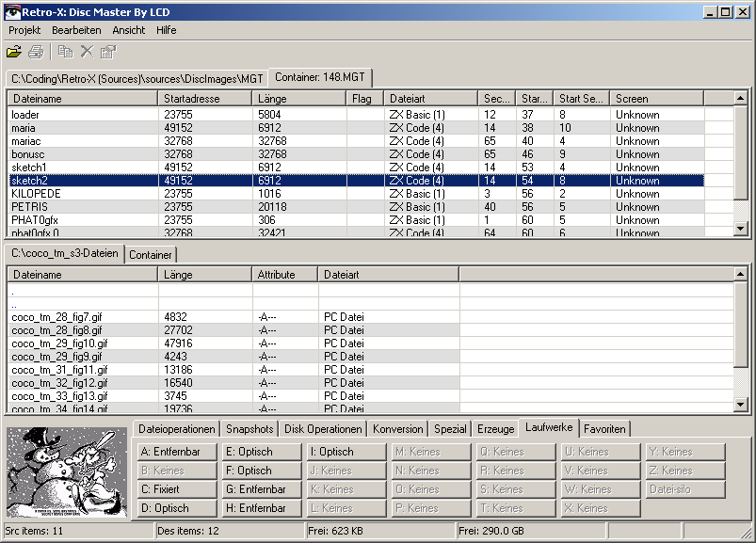Click the properties toolbar icon
The width and height of the screenshot is (756, 543).
click(x=108, y=52)
